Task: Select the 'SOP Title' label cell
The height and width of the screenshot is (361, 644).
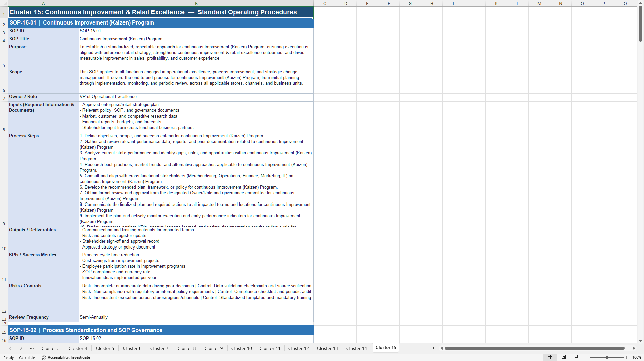Action: click(x=43, y=40)
